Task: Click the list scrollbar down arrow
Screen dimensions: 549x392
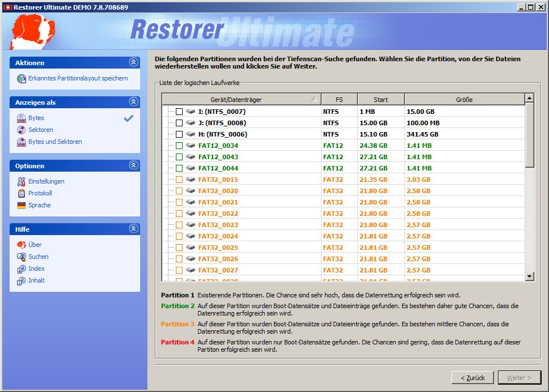Action: [x=529, y=276]
